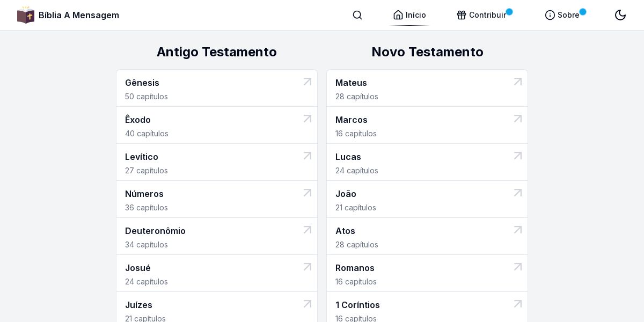Click the arrow icon next to Êxodo
Viewport: 644px width, 322px height.
(x=308, y=119)
